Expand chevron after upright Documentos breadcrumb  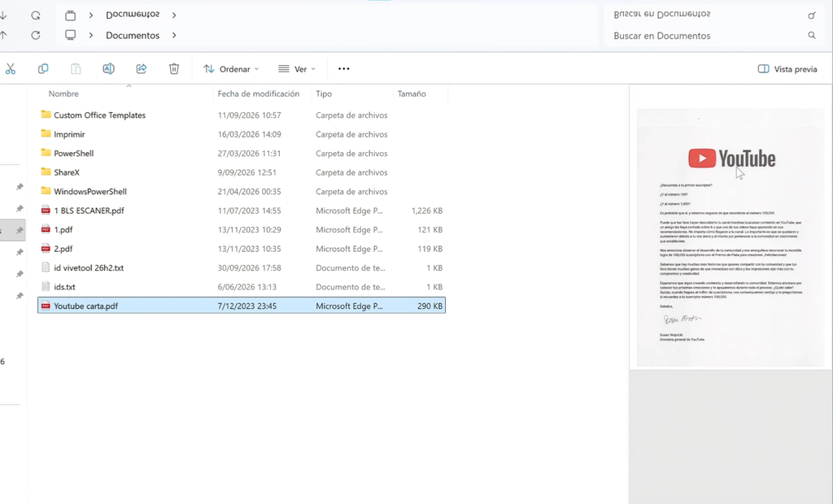click(x=174, y=35)
